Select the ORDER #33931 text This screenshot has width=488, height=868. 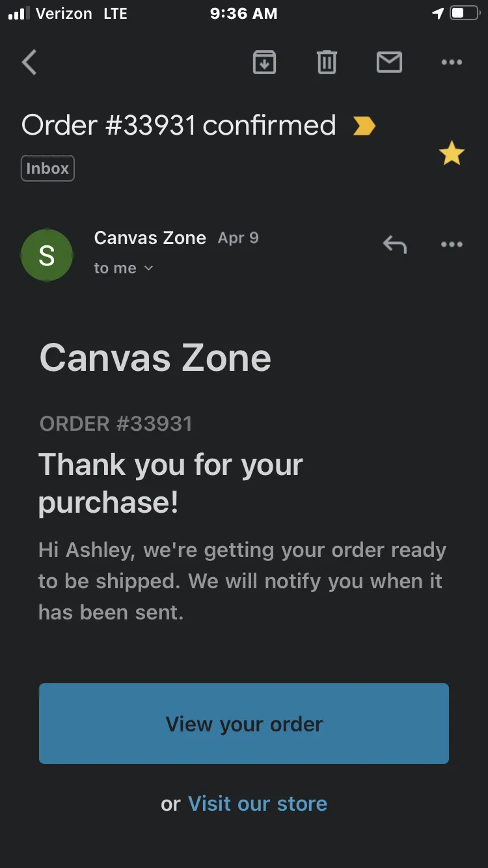116,424
